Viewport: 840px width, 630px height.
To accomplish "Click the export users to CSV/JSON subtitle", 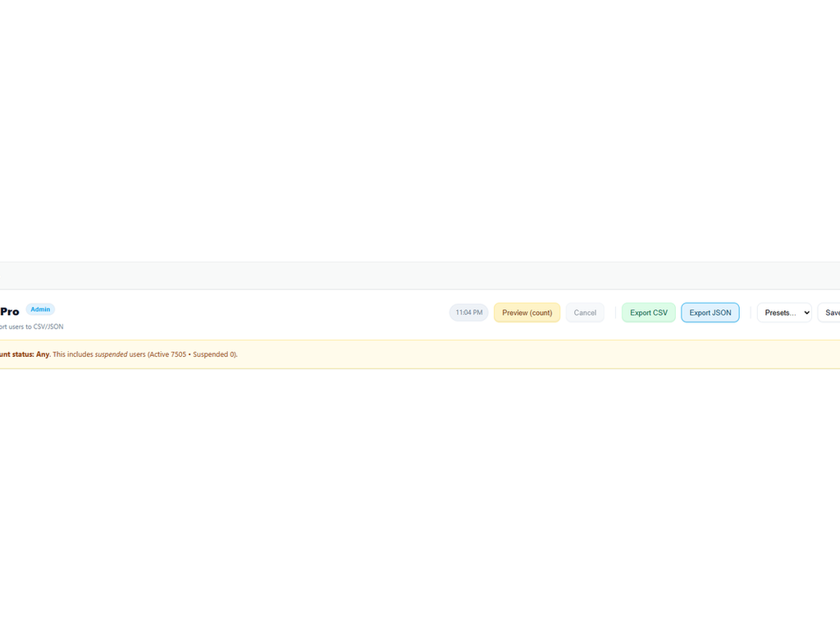I will (x=31, y=326).
